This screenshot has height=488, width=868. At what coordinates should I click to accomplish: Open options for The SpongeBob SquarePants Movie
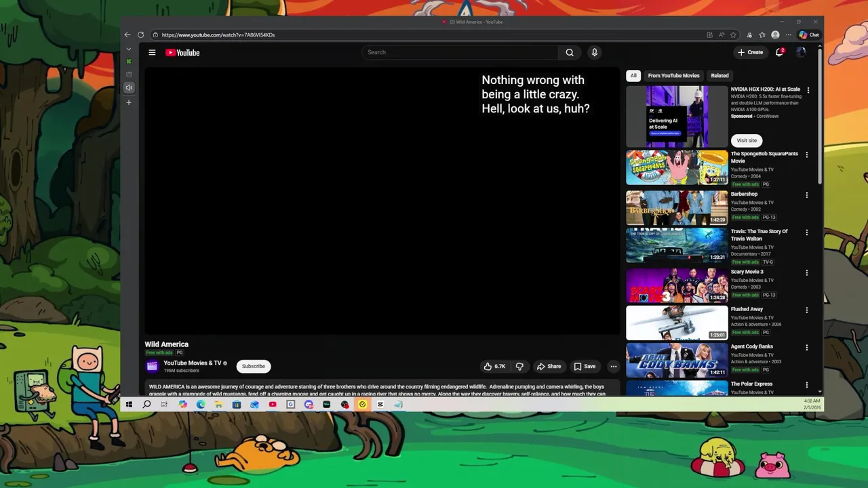(x=807, y=155)
